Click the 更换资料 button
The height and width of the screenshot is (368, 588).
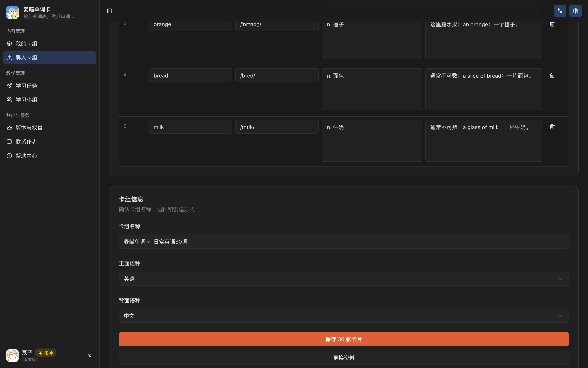(344, 358)
